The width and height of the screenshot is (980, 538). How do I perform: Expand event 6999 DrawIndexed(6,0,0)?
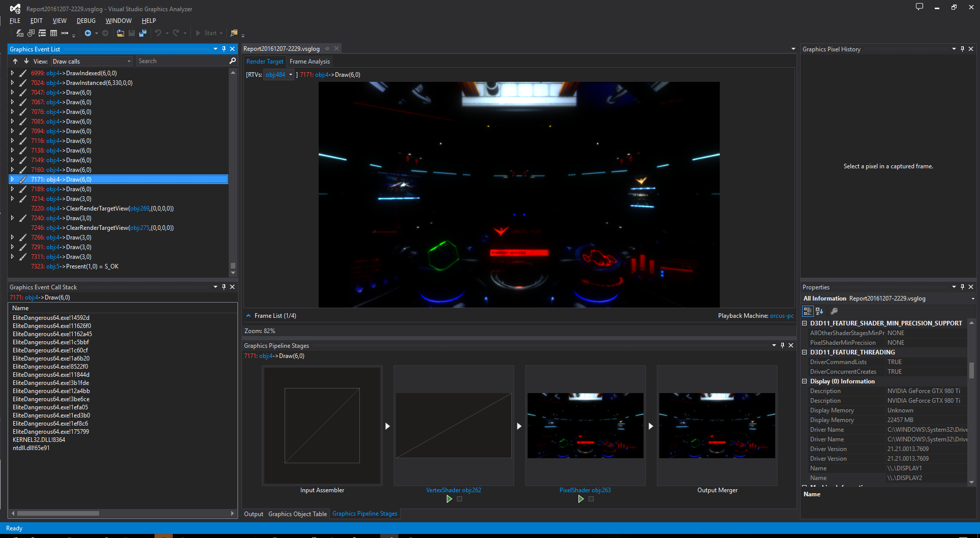coord(12,73)
